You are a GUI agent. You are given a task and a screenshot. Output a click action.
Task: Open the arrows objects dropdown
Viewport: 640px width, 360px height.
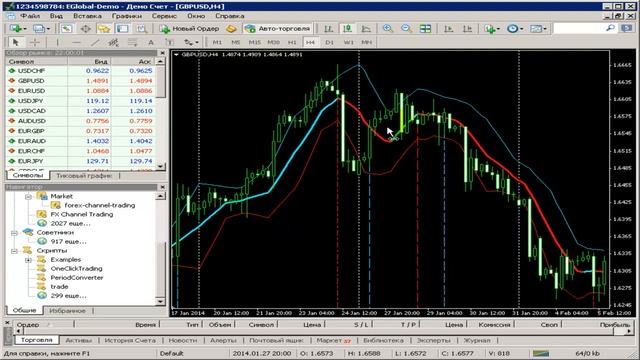point(191,42)
